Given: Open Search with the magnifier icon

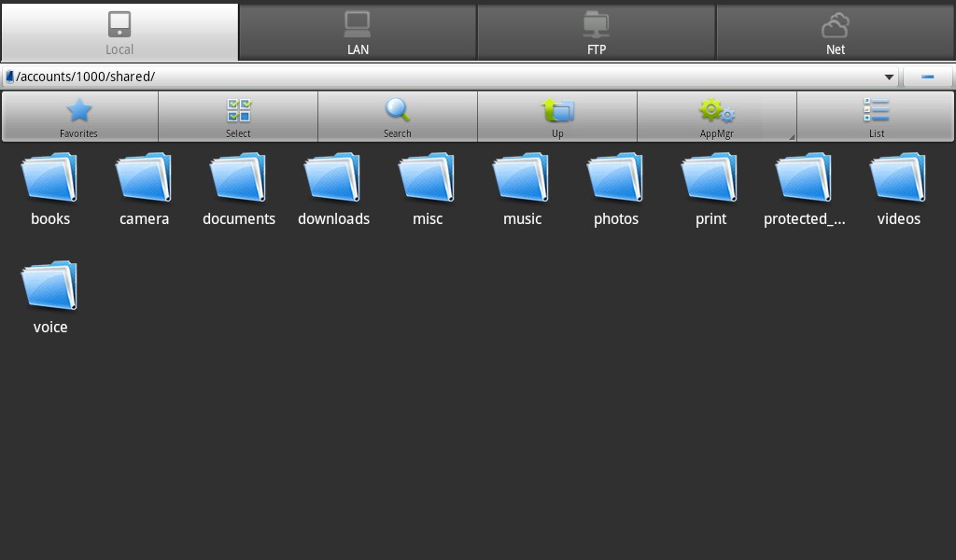Looking at the screenshot, I should (398, 116).
